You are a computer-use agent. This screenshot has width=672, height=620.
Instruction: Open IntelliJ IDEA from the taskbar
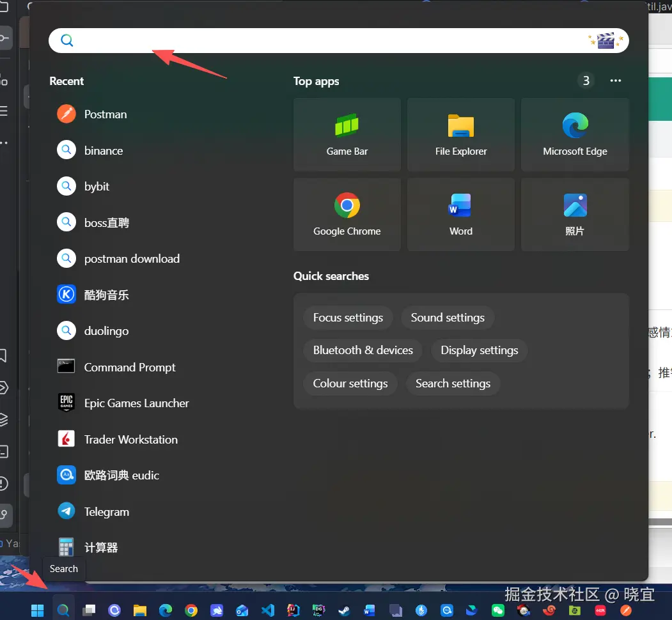293,610
